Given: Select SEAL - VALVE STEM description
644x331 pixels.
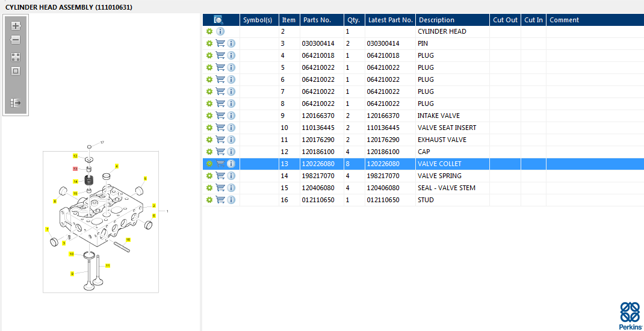Looking at the screenshot, I should coord(447,188).
